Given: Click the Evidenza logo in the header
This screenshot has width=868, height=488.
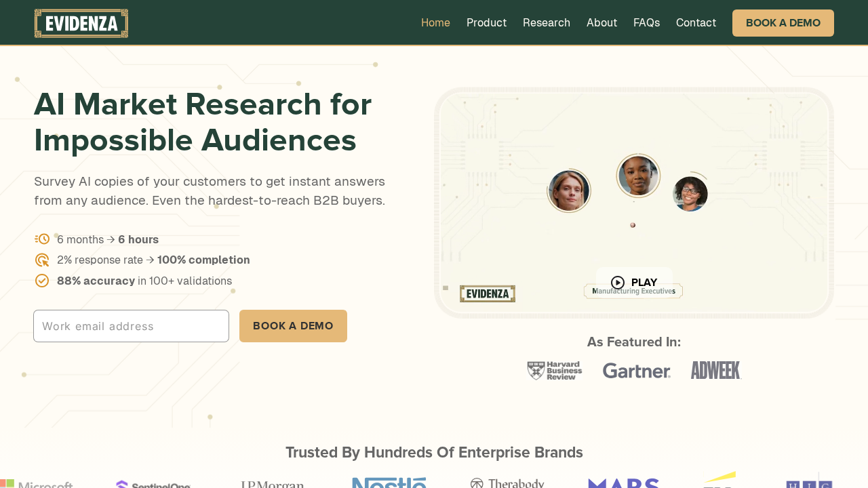Looking at the screenshot, I should click(81, 22).
